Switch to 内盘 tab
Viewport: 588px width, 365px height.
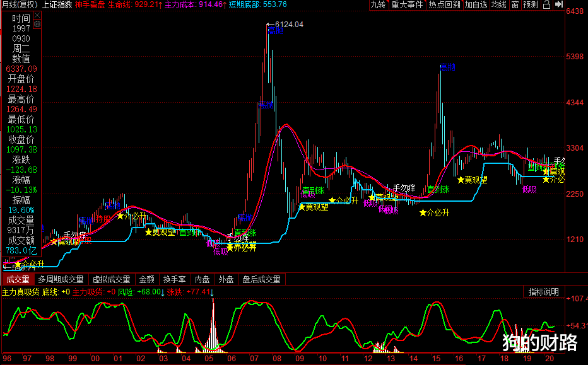click(x=203, y=279)
